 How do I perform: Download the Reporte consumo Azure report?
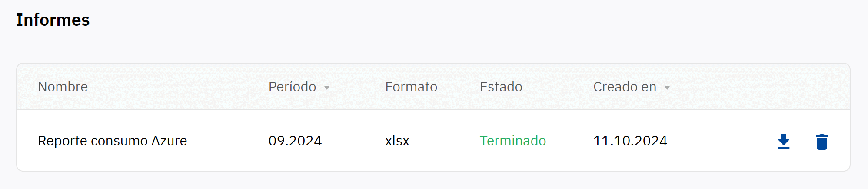point(783,142)
